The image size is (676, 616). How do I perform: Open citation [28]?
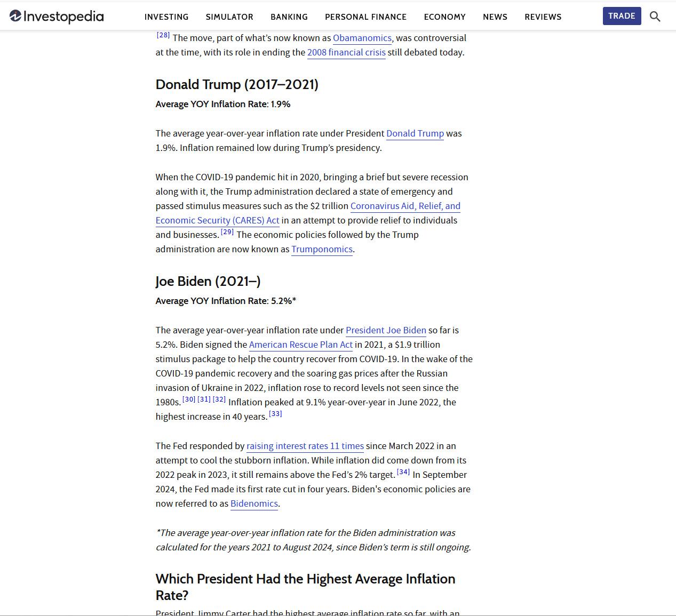163,35
